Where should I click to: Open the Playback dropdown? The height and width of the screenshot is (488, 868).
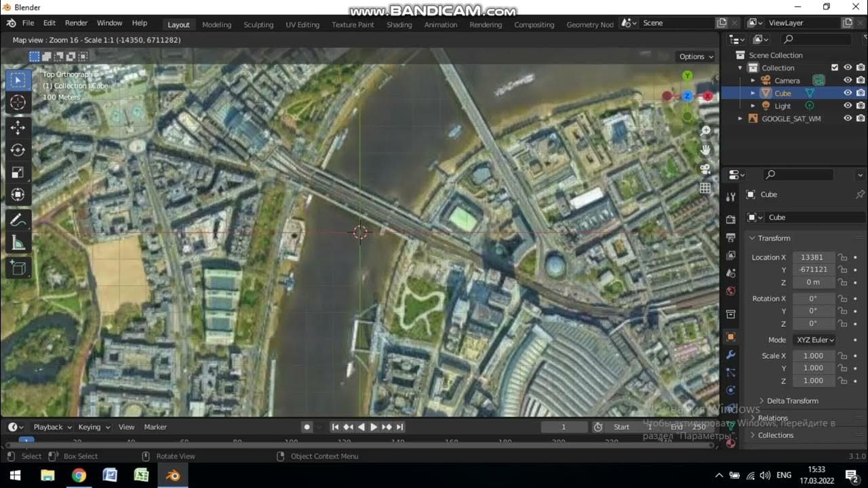pyautogui.click(x=52, y=427)
